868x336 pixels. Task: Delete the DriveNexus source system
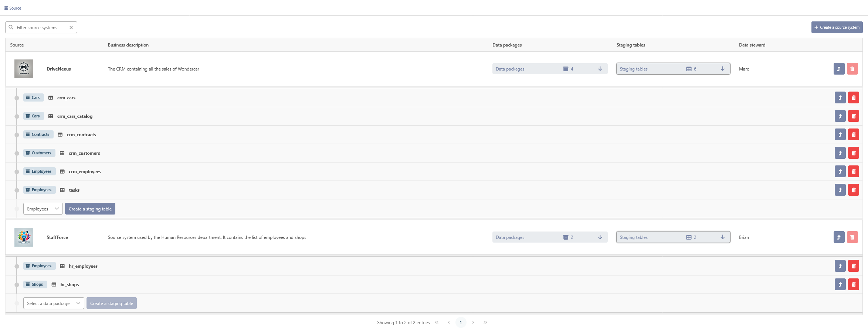click(x=852, y=69)
